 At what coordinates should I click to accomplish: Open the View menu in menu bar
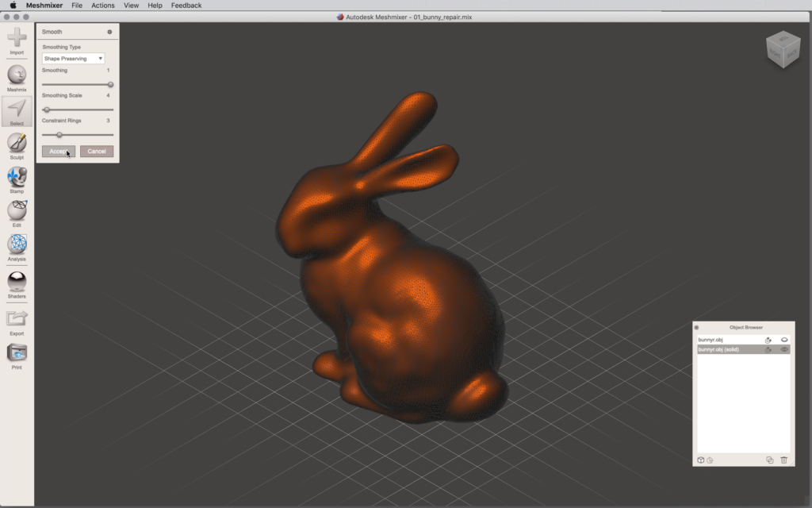[131, 6]
